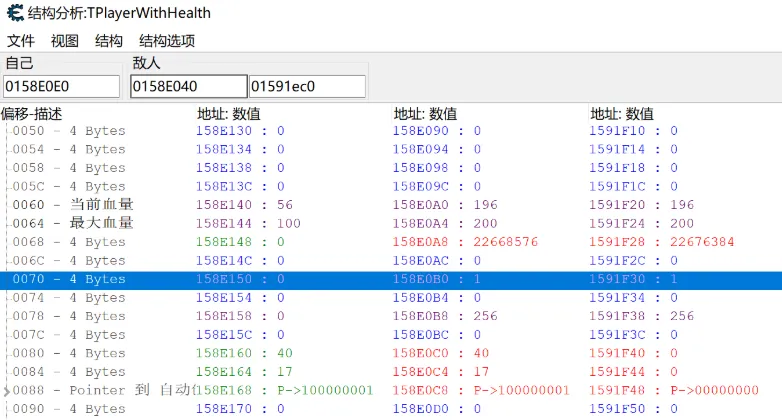Click the 偏移-描述 column header
This screenshot has width=782, height=420.
32,114
